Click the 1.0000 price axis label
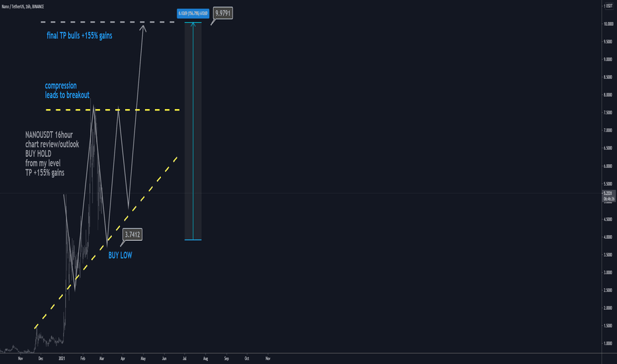617x364 pixels. (x=608, y=343)
